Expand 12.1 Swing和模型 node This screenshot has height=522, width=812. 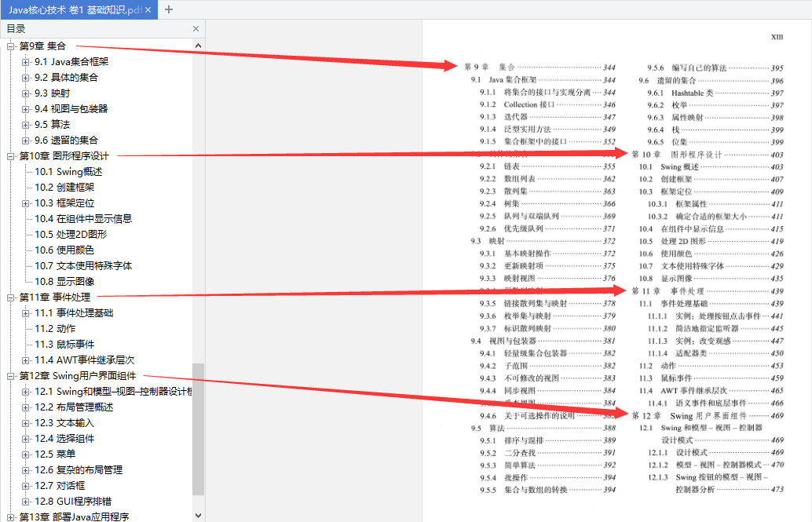pos(25,392)
